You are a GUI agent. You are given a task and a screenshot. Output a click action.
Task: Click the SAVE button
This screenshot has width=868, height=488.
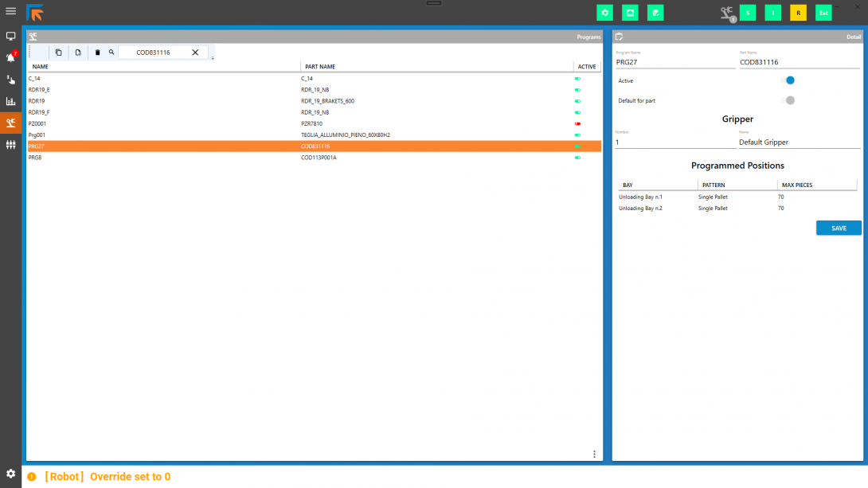(839, 228)
